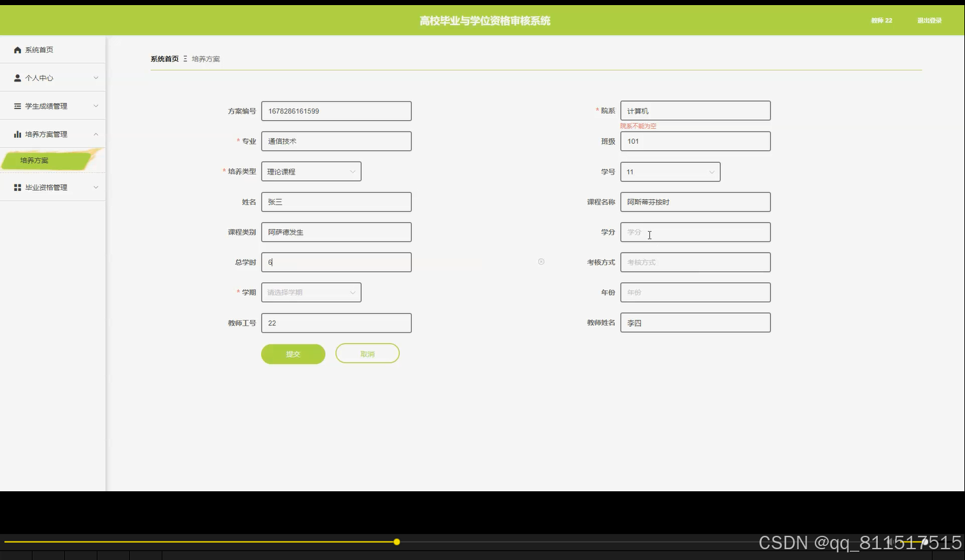Click the list icon beside 学生成绩管理
Screen dimensions: 965x560
tap(18, 106)
